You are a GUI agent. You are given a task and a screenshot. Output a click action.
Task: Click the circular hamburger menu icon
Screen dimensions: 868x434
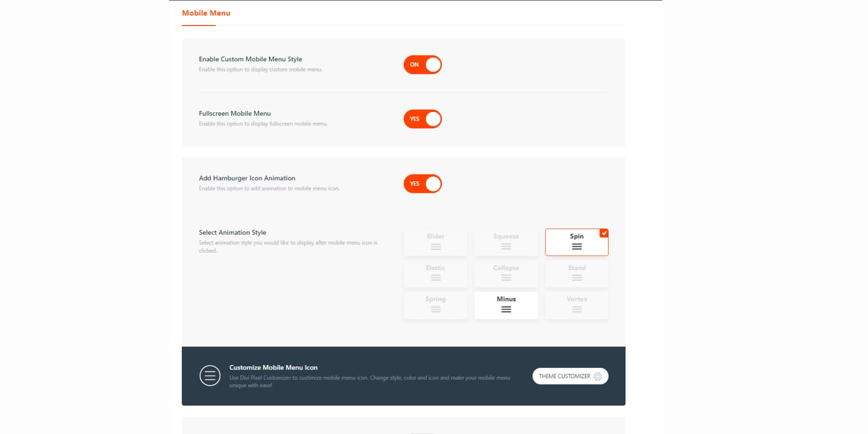(210, 376)
